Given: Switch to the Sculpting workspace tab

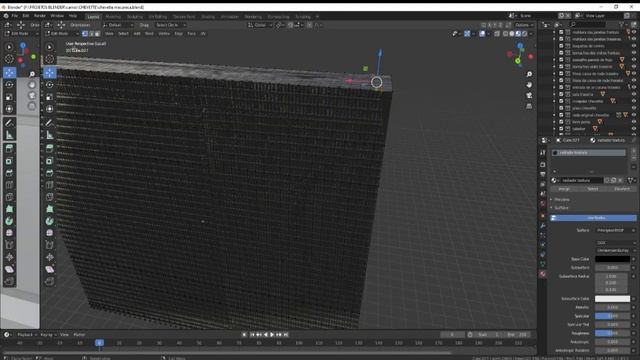Looking at the screenshot, I should click(x=135, y=17).
